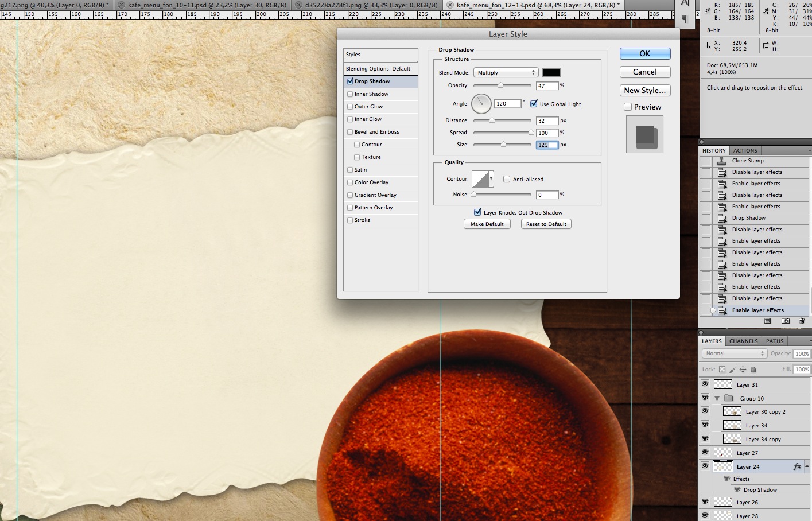Image resolution: width=812 pixels, height=521 pixels.
Task: Click the New Style... button
Action: pyautogui.click(x=645, y=90)
